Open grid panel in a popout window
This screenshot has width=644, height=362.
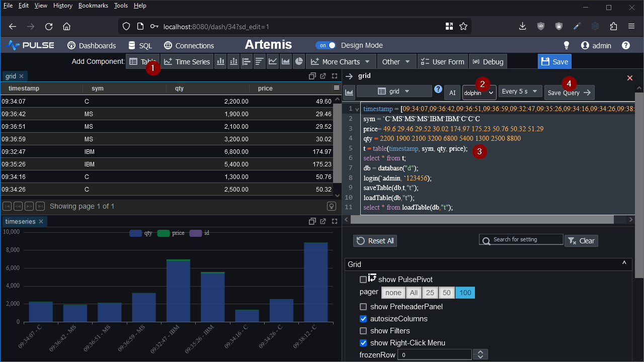tap(323, 76)
